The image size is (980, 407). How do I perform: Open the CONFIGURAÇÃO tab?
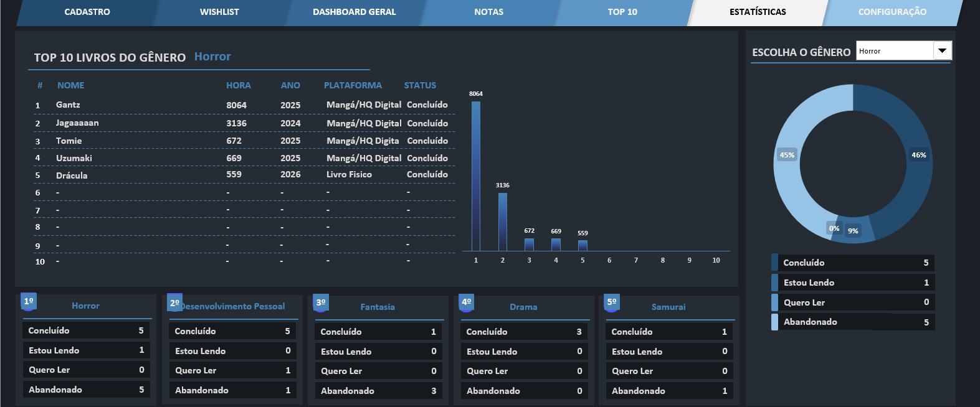click(x=892, y=12)
